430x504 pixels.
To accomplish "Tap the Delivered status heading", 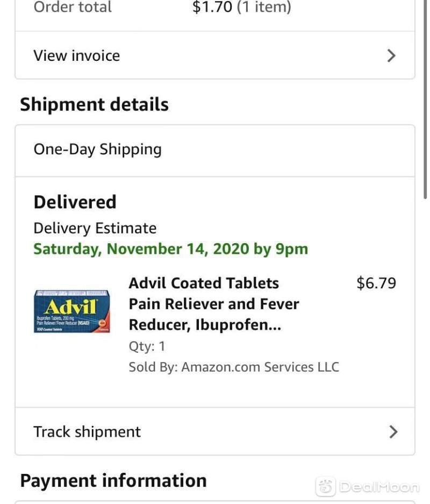I will click(75, 202).
